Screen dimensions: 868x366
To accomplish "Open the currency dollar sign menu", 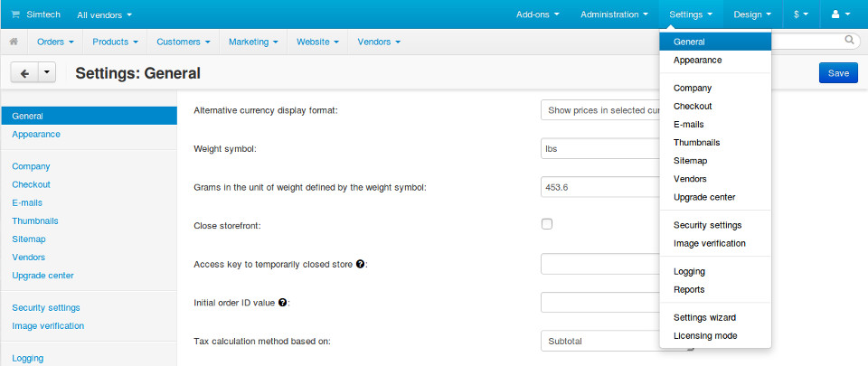I will tap(801, 14).
